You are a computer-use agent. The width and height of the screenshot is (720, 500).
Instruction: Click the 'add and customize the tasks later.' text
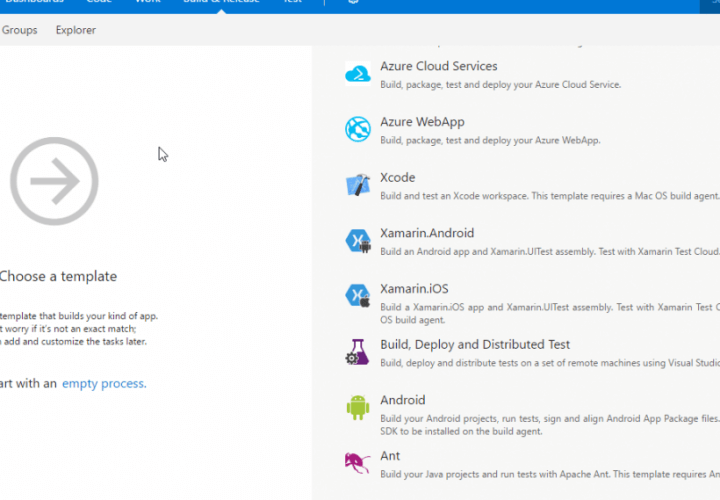click(75, 342)
